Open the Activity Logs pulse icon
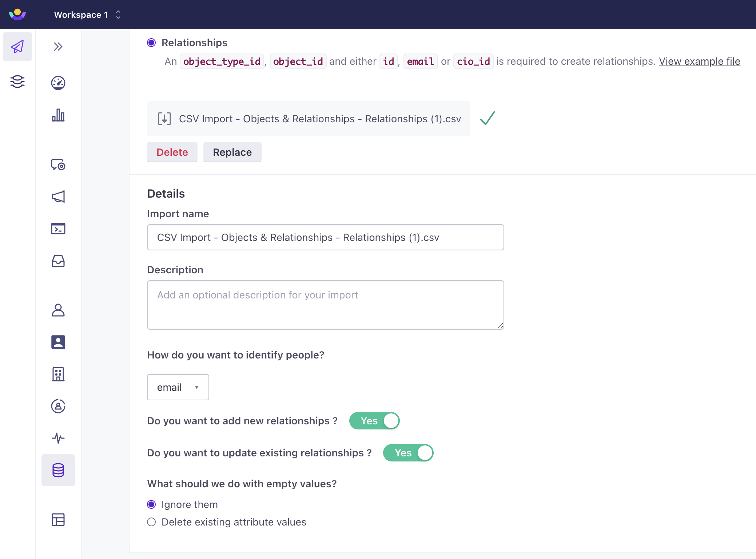This screenshot has width=756, height=559. tap(58, 438)
